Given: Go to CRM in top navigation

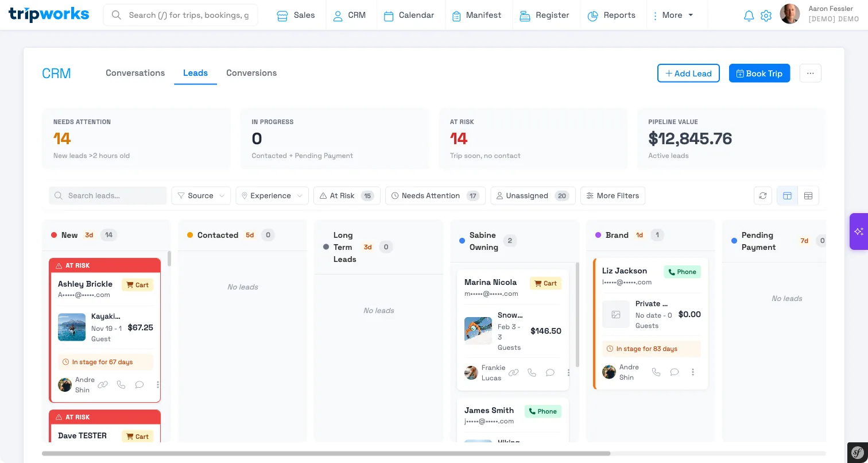Looking at the screenshot, I should pos(350,16).
